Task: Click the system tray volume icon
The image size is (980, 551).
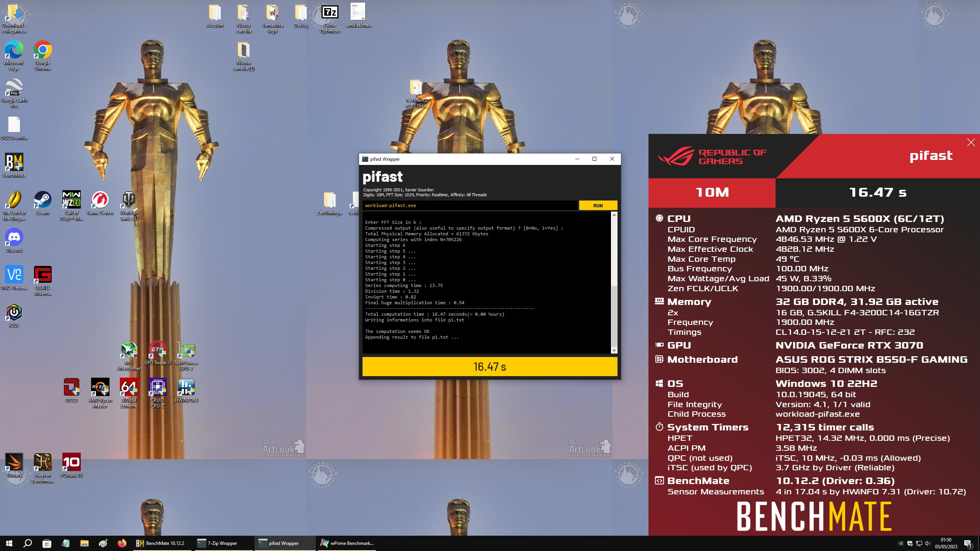Action: pos(927,543)
